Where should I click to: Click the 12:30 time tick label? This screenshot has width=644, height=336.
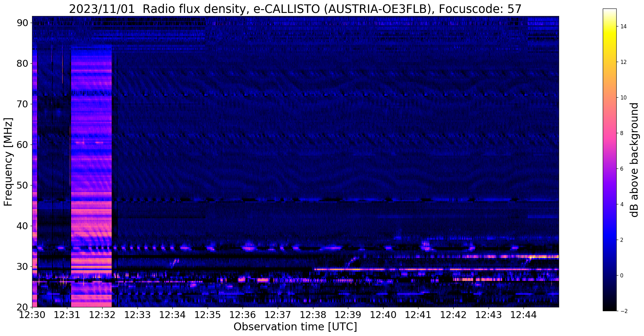32,315
